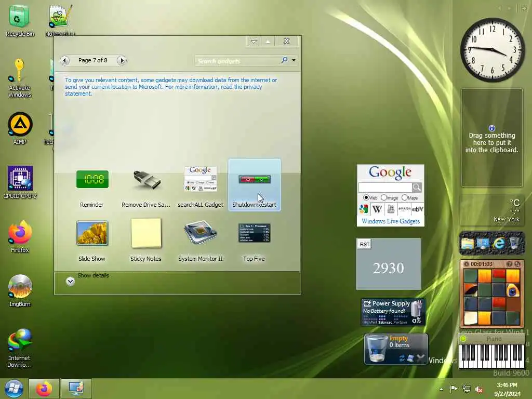Open the Windows Start button
This screenshot has height=399, width=532.
coord(14,389)
